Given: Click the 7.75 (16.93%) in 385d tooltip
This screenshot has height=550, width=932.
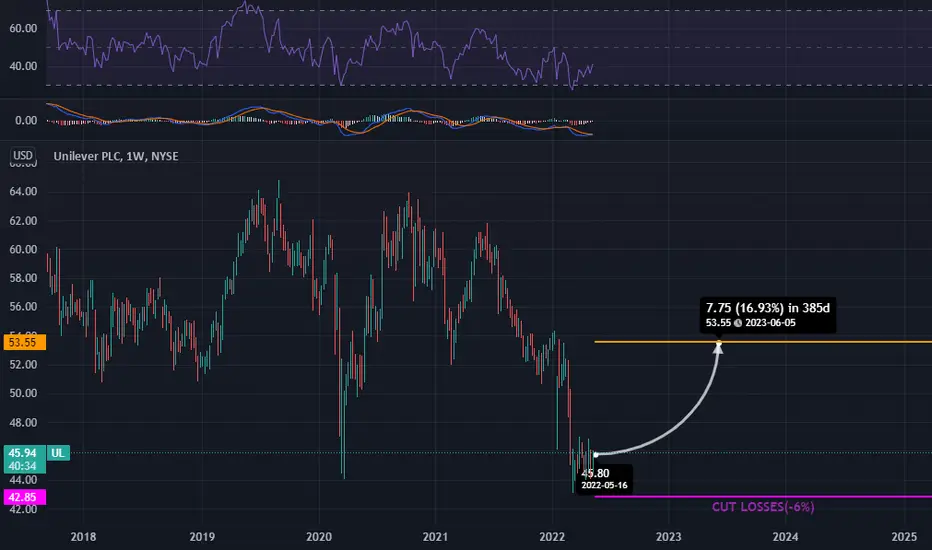Looking at the screenshot, I should coord(768,315).
